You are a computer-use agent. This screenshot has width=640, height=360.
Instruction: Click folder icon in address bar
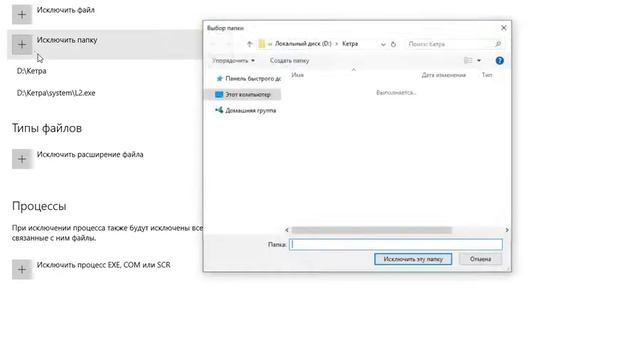click(262, 44)
